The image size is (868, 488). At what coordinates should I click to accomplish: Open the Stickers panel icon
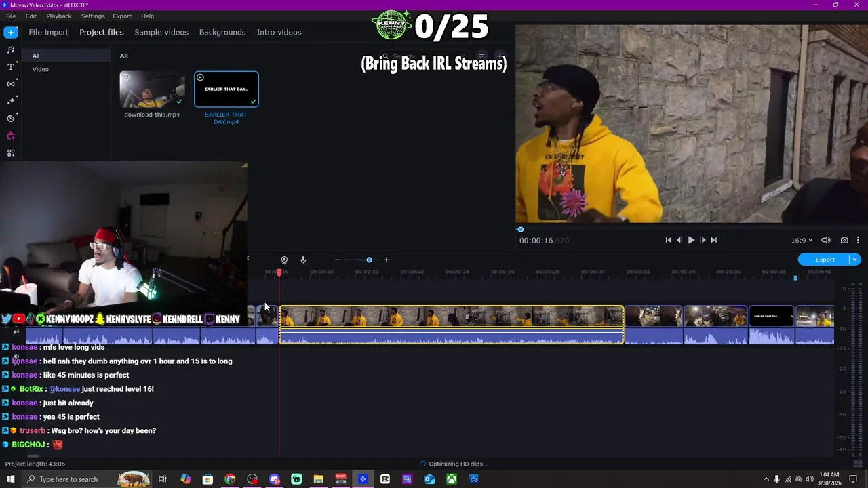[11, 119]
